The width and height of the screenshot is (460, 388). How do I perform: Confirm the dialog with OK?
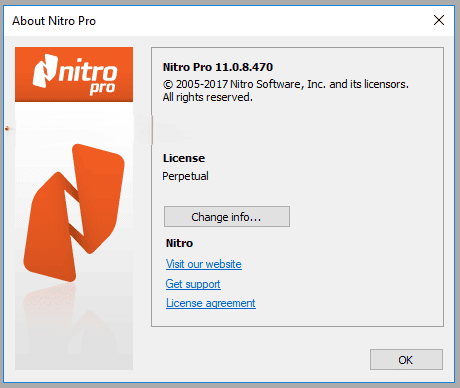pyautogui.click(x=406, y=360)
